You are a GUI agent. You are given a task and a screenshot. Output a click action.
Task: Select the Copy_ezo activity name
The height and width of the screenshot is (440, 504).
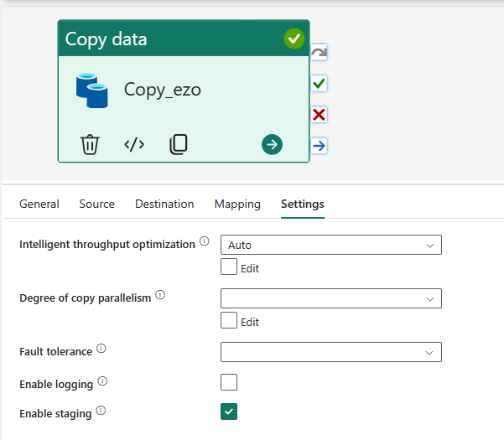pos(162,90)
